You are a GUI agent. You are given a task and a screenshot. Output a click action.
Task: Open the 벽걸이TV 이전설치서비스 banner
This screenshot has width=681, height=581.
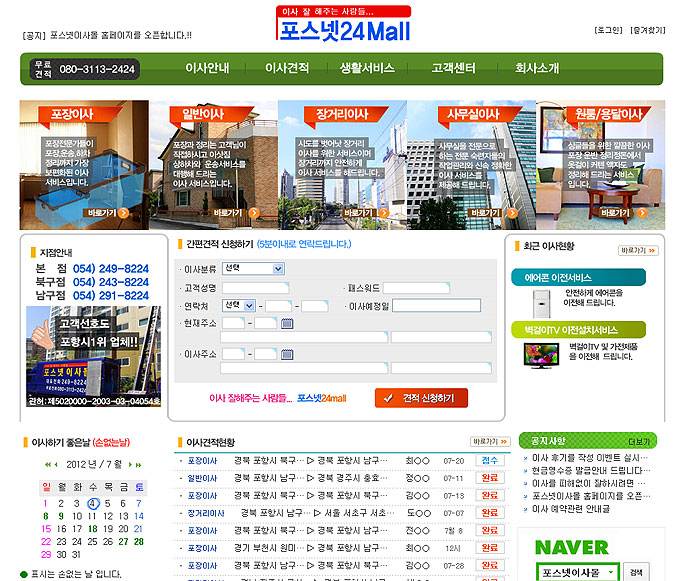(x=579, y=330)
